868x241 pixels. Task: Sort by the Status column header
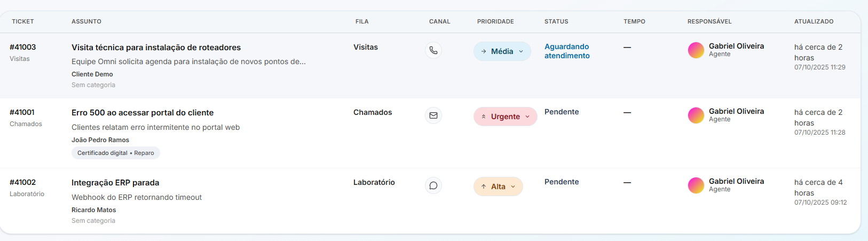pyautogui.click(x=556, y=21)
